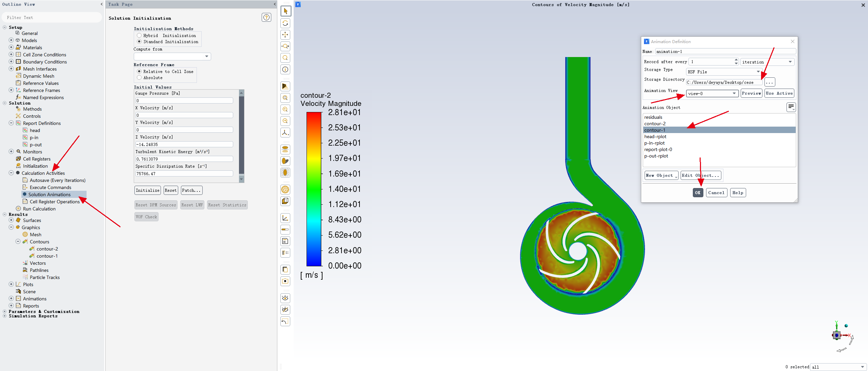This screenshot has width=868, height=371.
Task: Open the Solution Initialization help icon
Action: pyautogui.click(x=266, y=17)
